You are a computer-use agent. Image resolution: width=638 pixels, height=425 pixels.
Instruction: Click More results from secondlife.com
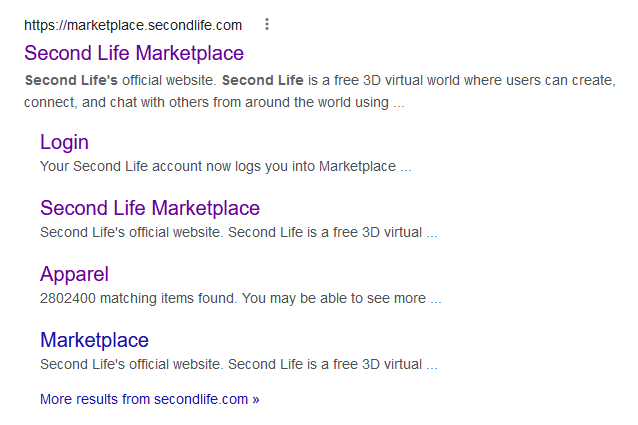point(150,399)
